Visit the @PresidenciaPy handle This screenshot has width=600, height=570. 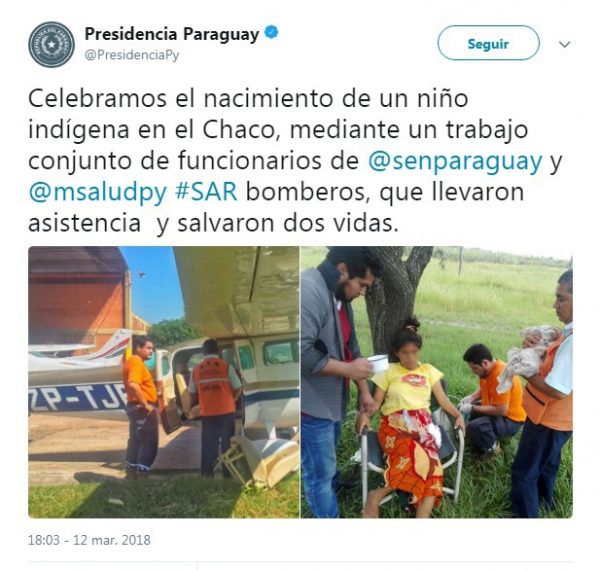pyautogui.click(x=132, y=55)
